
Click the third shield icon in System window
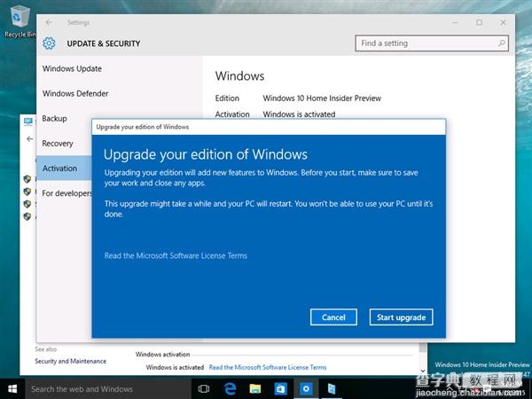(27, 204)
